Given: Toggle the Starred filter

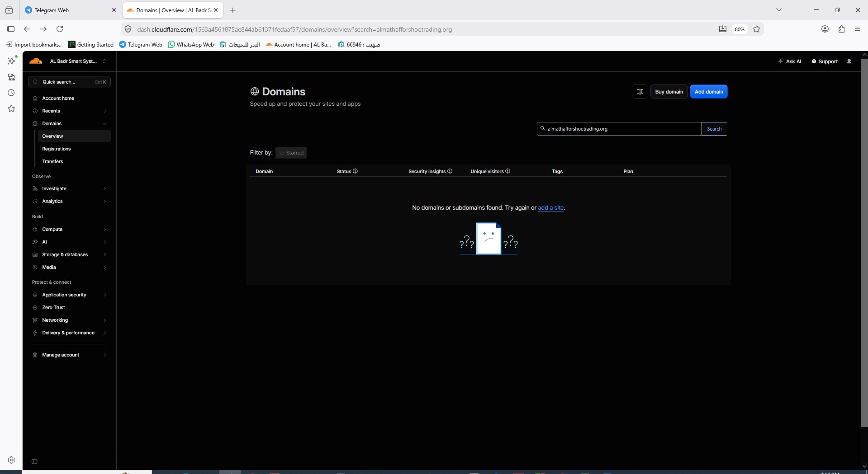Looking at the screenshot, I should click(x=291, y=153).
